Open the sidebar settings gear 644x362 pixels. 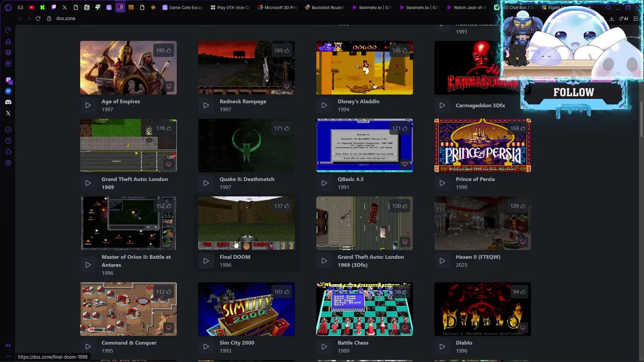click(8, 163)
